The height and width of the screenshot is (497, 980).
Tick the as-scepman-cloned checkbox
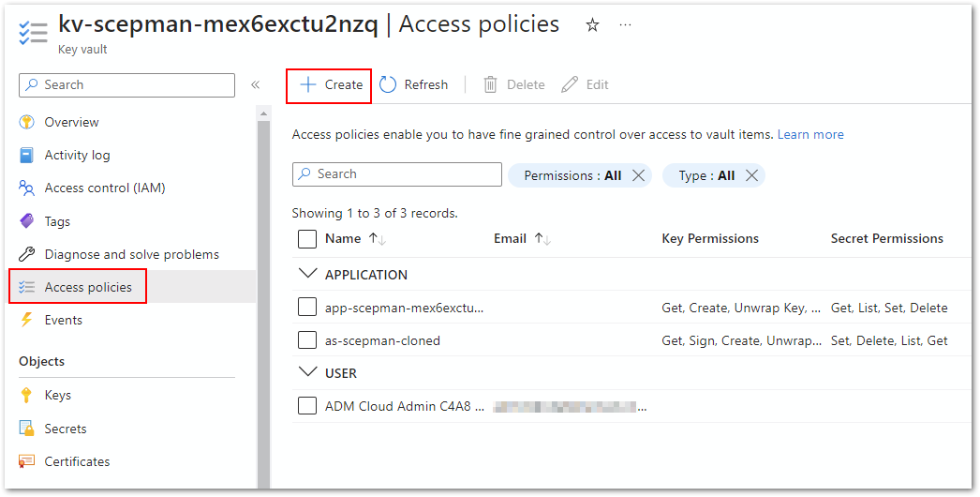click(307, 340)
